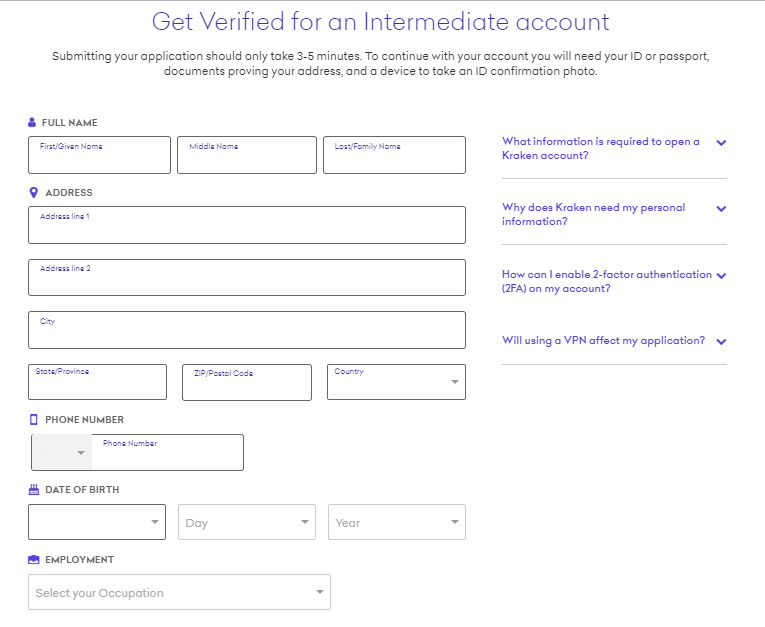Click the 'Get Verified for an Intermediate account' heading
This screenshot has width=765, height=627.
(381, 22)
